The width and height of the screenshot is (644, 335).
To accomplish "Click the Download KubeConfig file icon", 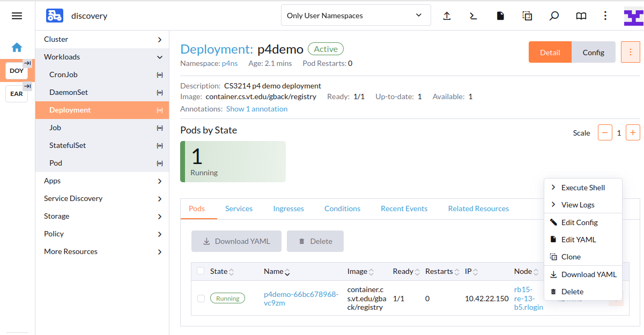I will point(500,16).
